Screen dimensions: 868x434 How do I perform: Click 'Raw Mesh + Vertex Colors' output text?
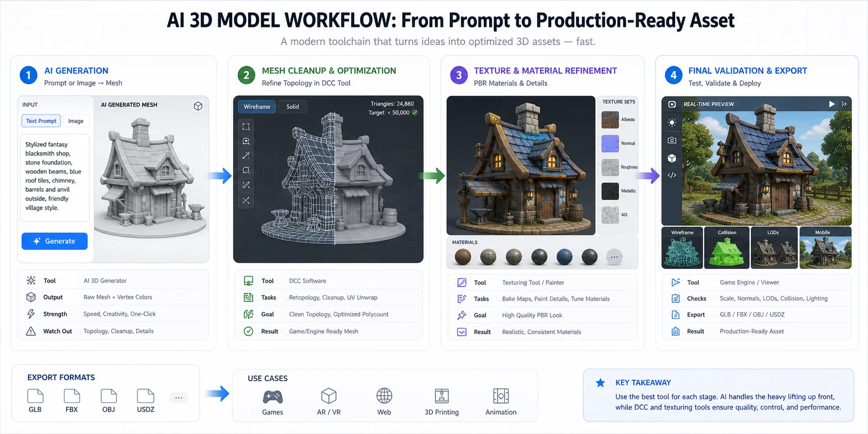(118, 297)
